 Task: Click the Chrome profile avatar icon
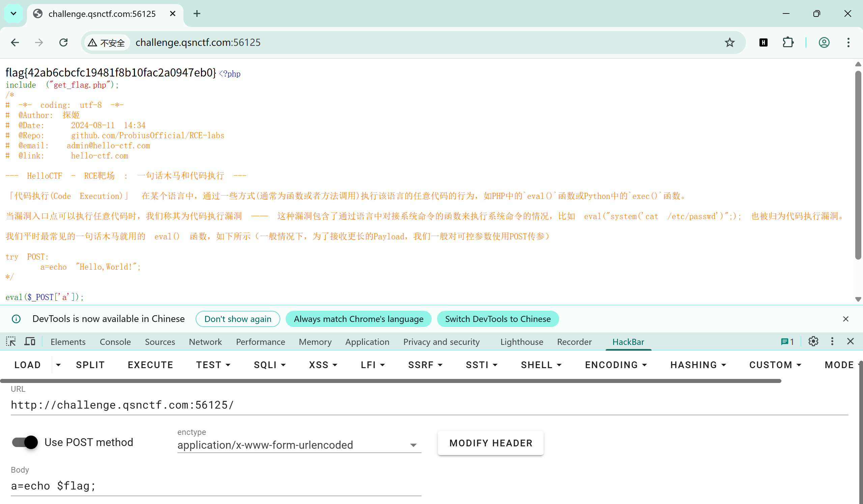[824, 42]
